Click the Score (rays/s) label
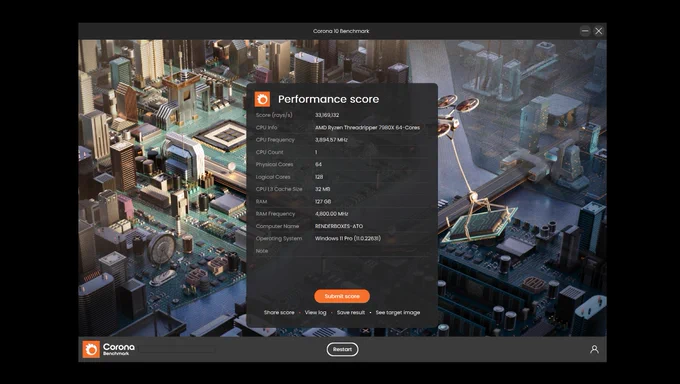The image size is (680, 384). 274,115
